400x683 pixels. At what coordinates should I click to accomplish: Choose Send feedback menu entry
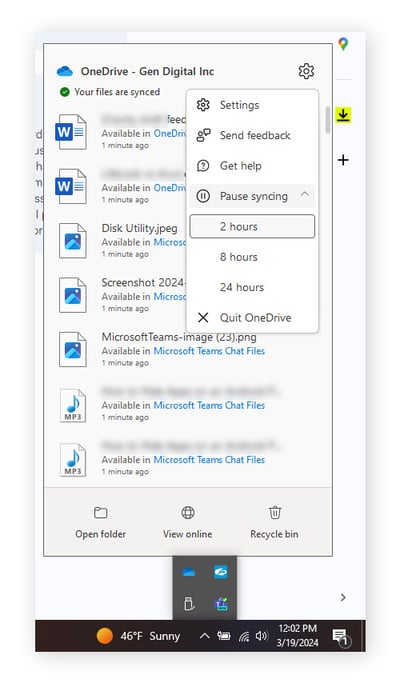[x=252, y=135]
